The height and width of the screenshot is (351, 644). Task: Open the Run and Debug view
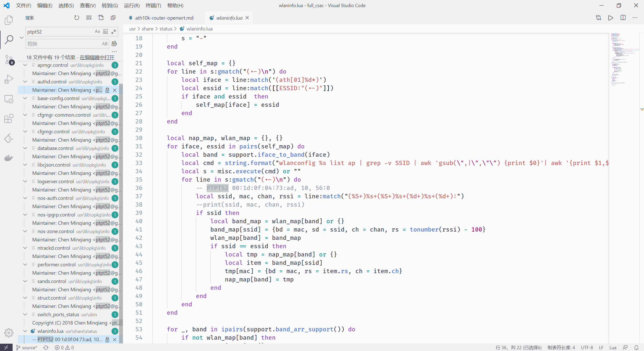point(9,79)
